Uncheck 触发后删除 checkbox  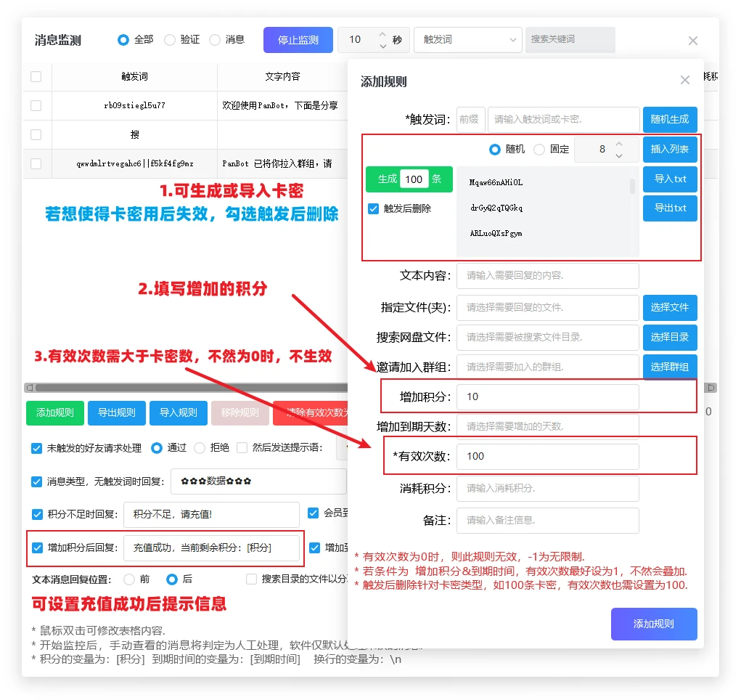click(x=374, y=208)
